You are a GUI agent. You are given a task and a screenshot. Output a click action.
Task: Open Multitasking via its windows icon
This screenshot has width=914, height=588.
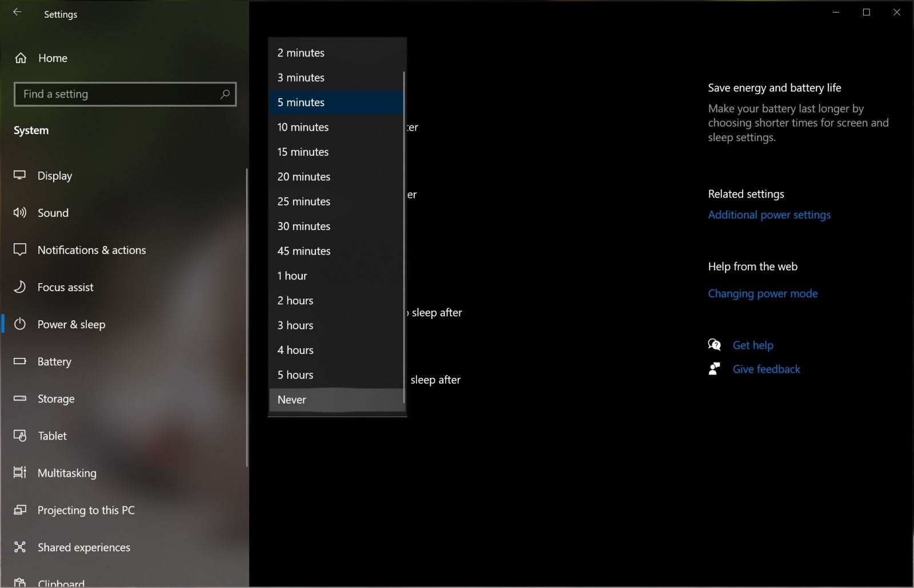click(20, 473)
